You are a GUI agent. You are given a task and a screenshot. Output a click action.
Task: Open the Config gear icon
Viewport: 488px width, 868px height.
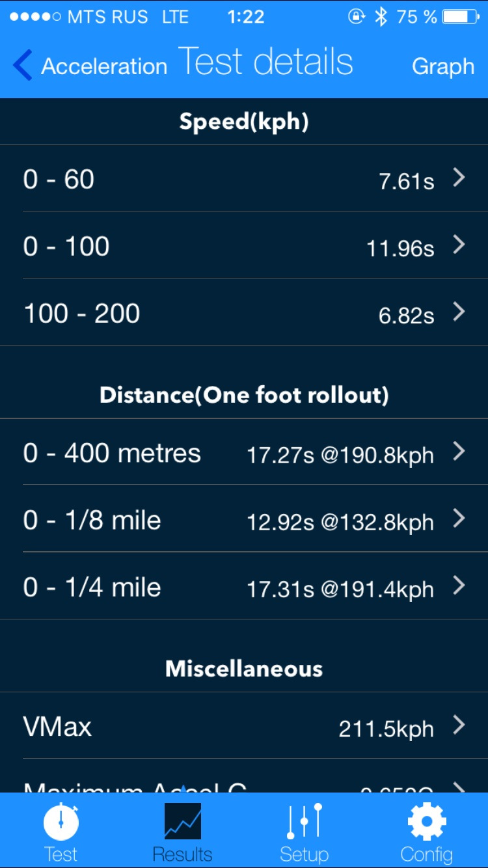(426, 821)
